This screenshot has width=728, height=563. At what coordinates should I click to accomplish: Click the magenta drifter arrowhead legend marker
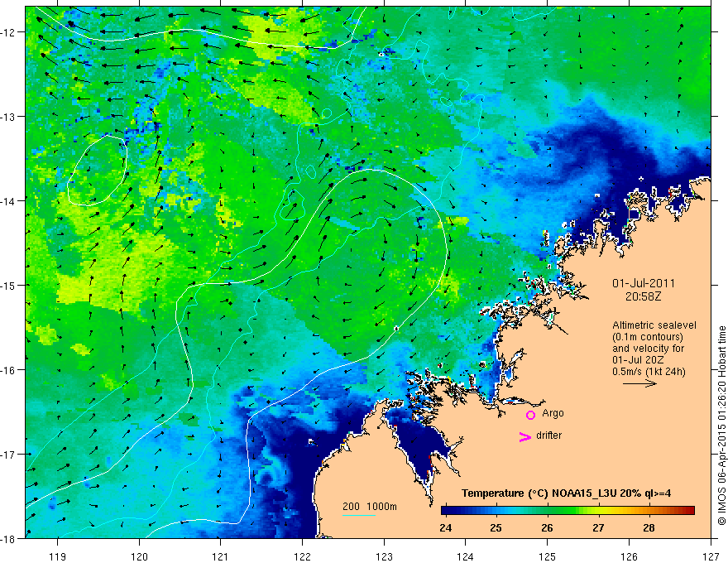coord(524,436)
